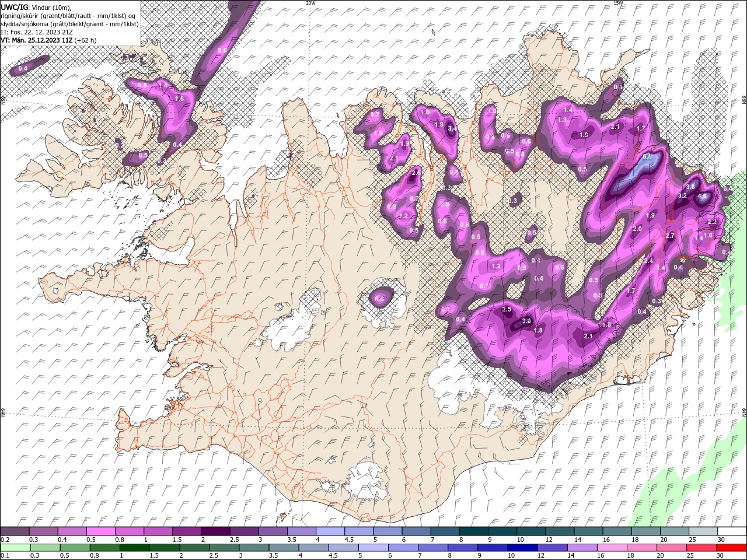This screenshot has width=747, height=560.
Task: Click the light periwinkle swatch labeled 4 in top row
Action: pyautogui.click(x=330, y=531)
